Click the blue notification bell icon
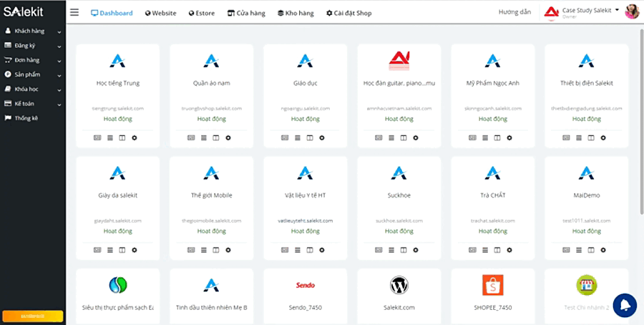 [625, 305]
